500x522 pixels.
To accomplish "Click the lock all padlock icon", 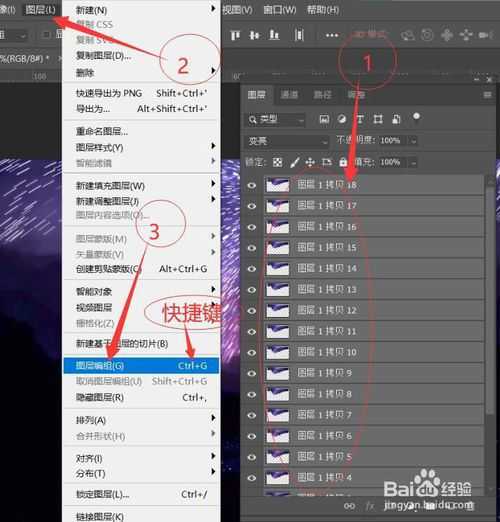I will coord(343,162).
